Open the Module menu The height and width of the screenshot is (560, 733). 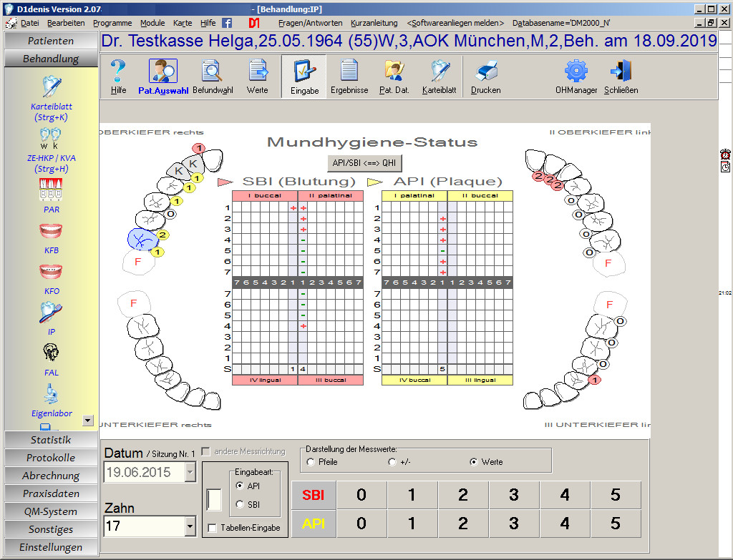tap(152, 23)
